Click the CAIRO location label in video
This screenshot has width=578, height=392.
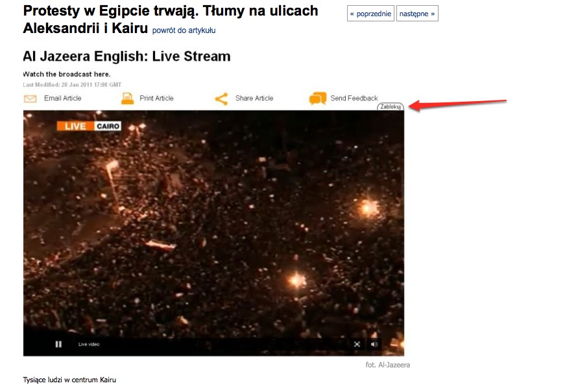108,126
